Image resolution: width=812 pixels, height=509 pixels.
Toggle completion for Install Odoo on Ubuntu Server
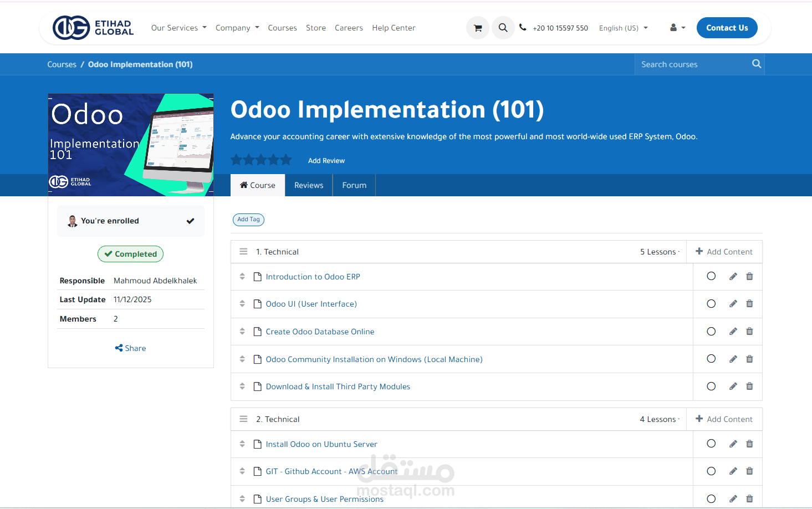[x=711, y=444]
